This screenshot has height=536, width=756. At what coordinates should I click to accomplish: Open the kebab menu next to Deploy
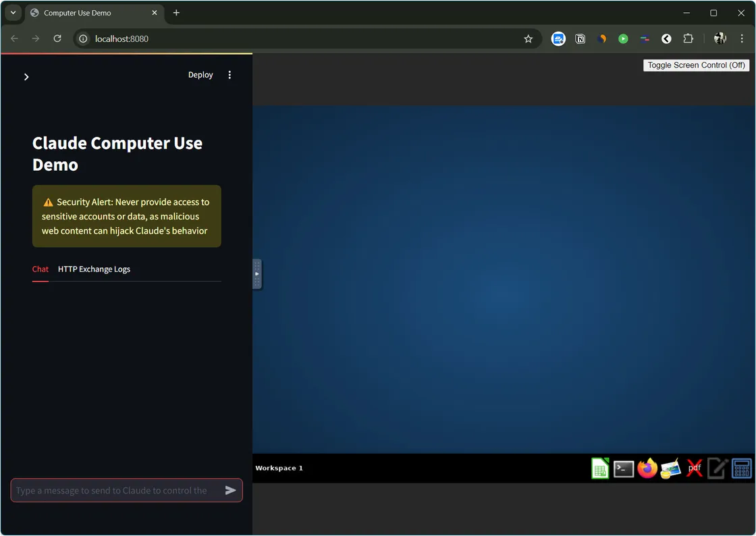pos(230,74)
